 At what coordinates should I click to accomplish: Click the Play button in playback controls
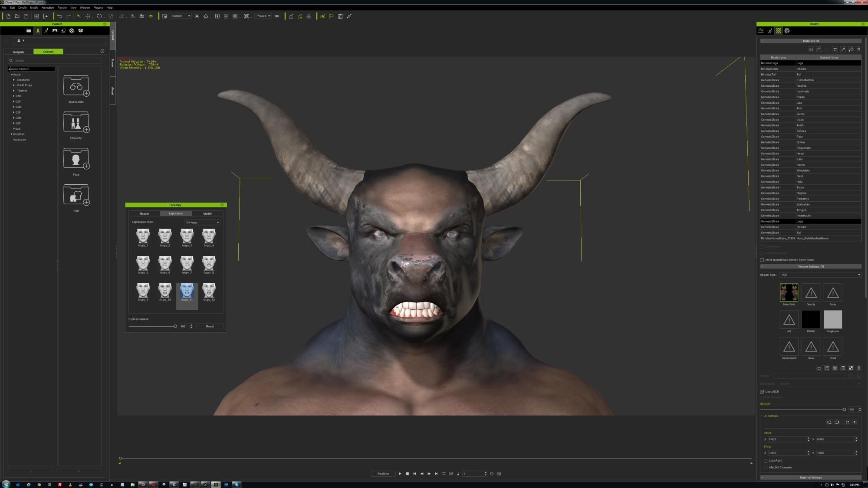(400, 474)
